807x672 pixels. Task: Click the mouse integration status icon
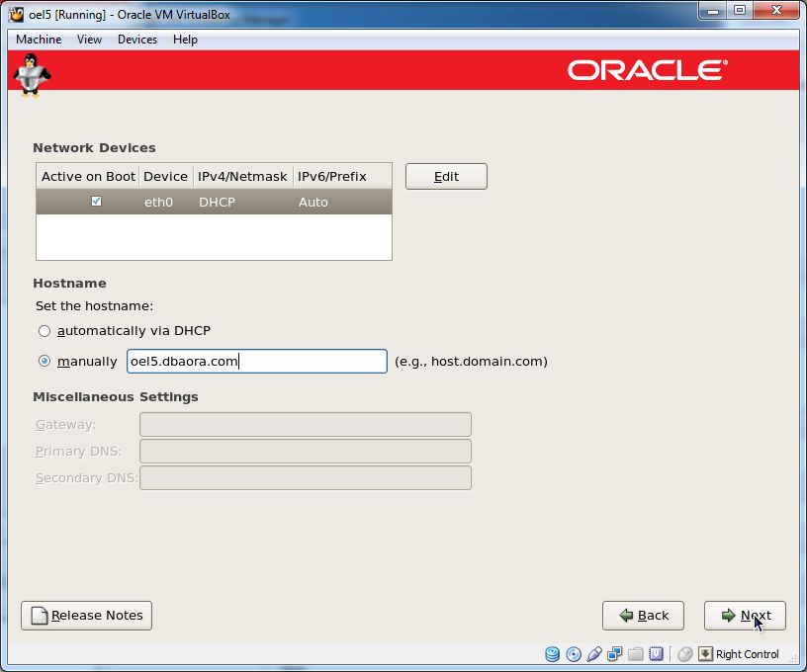pyautogui.click(x=685, y=654)
